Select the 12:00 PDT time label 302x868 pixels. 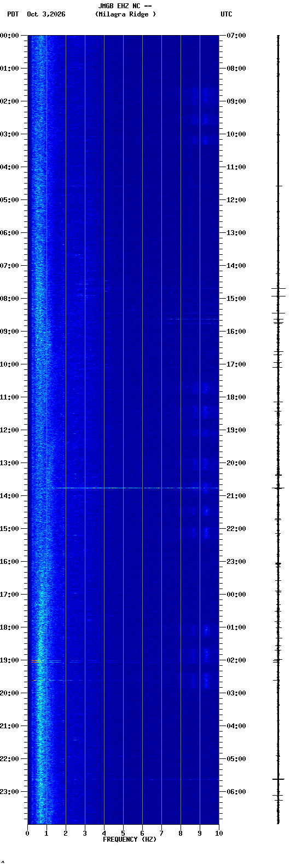[x=10, y=430]
